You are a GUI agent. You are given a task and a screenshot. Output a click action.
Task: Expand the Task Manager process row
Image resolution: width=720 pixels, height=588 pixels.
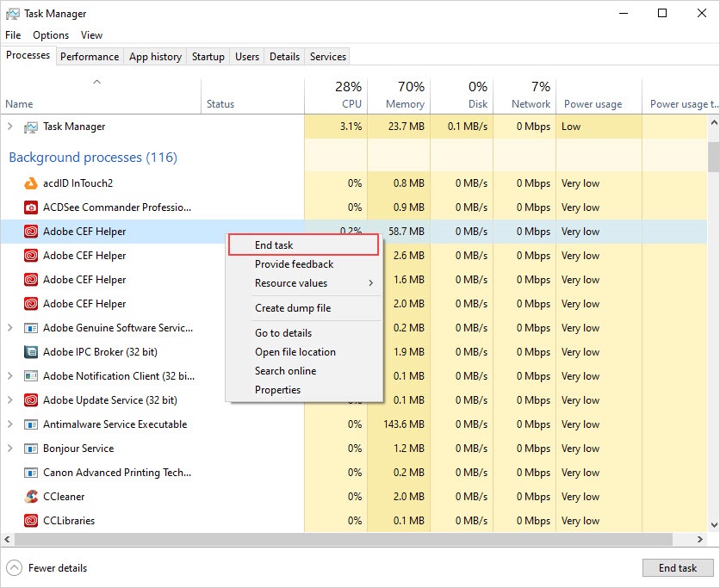click(x=10, y=127)
